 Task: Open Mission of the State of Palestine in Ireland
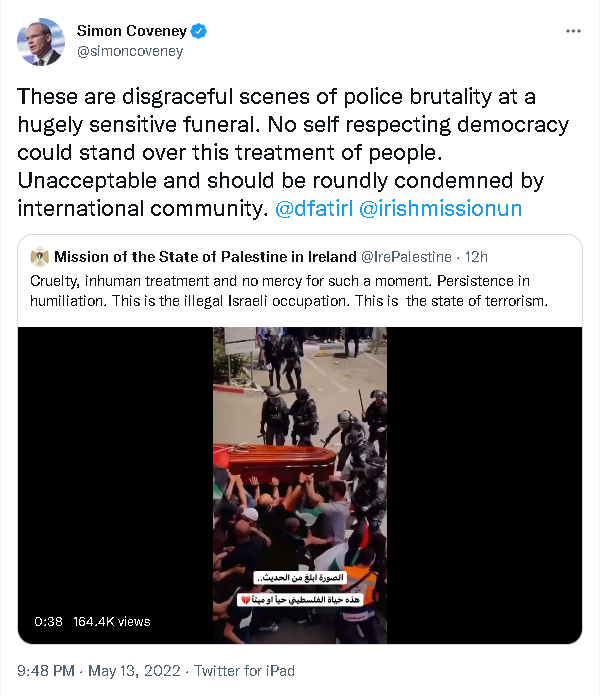tap(205, 257)
